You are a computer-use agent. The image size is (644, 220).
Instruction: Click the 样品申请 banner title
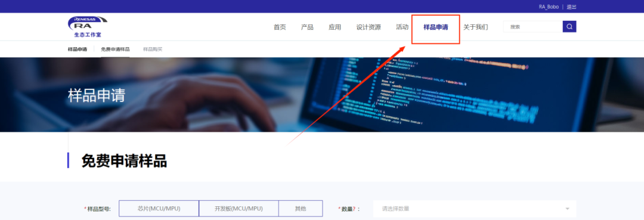coord(97,95)
